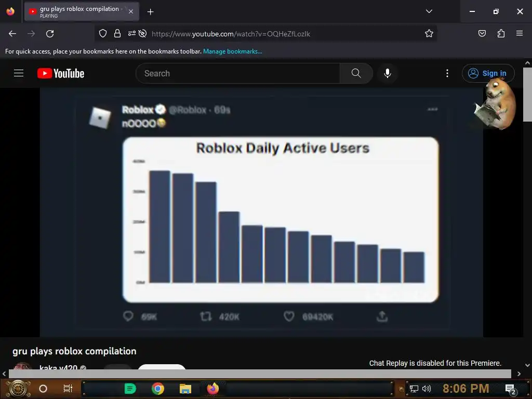The image size is (532, 399).
Task: Open tracking protection shield panel
Action: pyautogui.click(x=103, y=33)
